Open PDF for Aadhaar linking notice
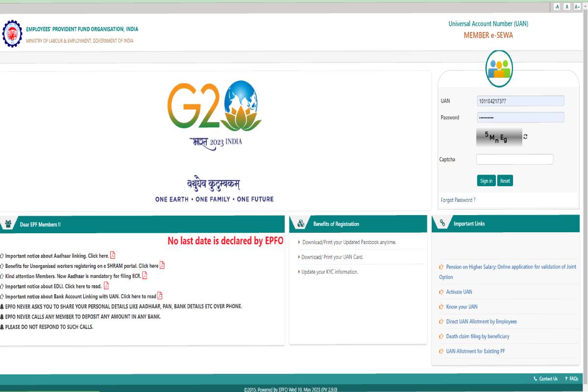This screenshot has height=392, width=588. point(113,255)
